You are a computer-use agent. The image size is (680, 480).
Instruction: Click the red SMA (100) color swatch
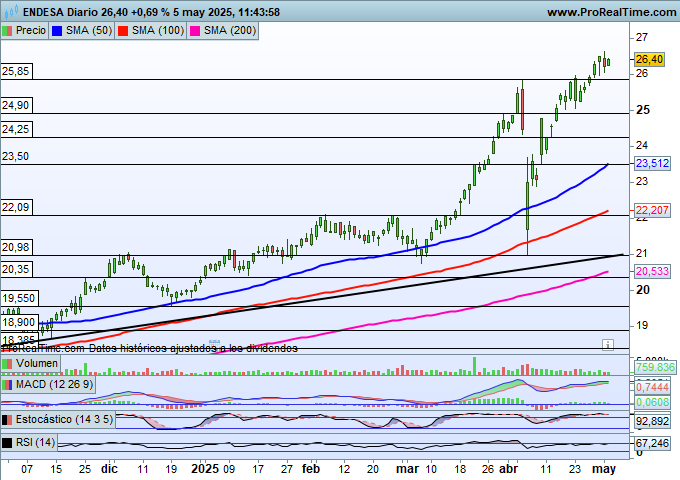click(x=123, y=31)
